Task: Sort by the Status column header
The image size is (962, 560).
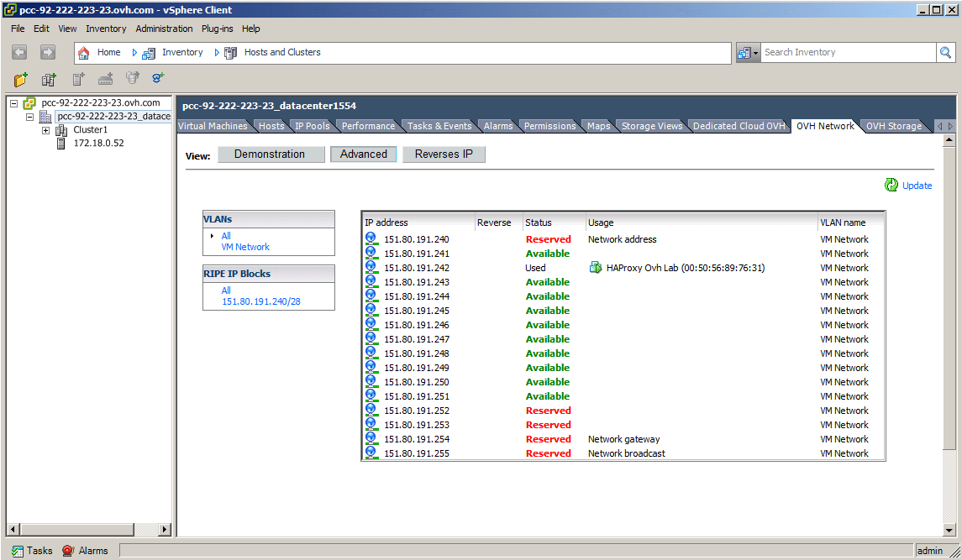Action: [554, 222]
